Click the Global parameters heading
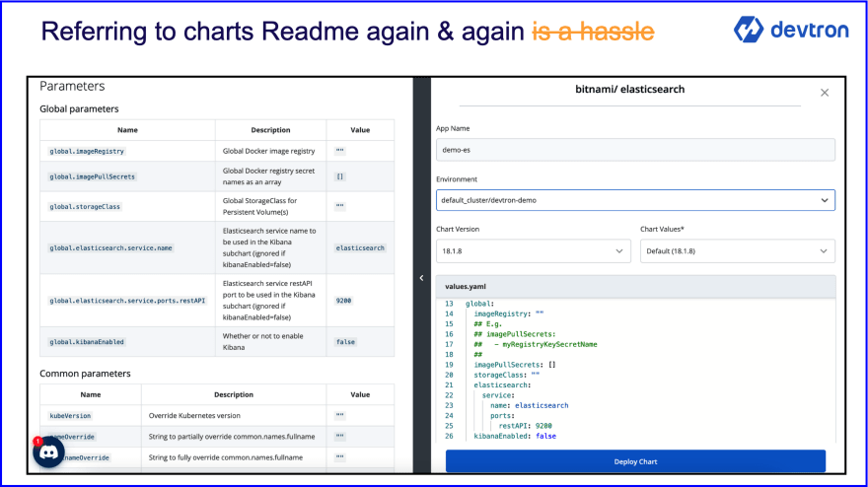868x487 pixels. [x=79, y=109]
